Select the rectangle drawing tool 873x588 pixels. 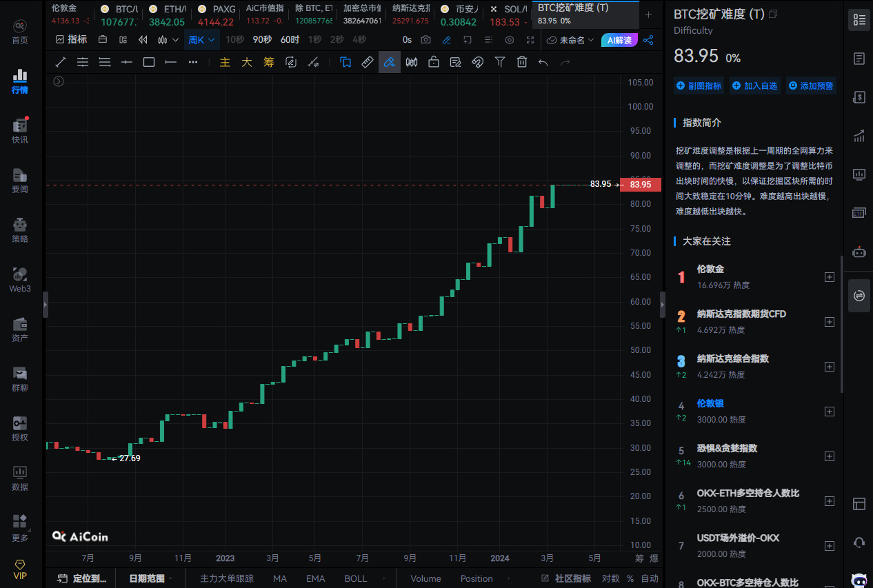point(149,62)
